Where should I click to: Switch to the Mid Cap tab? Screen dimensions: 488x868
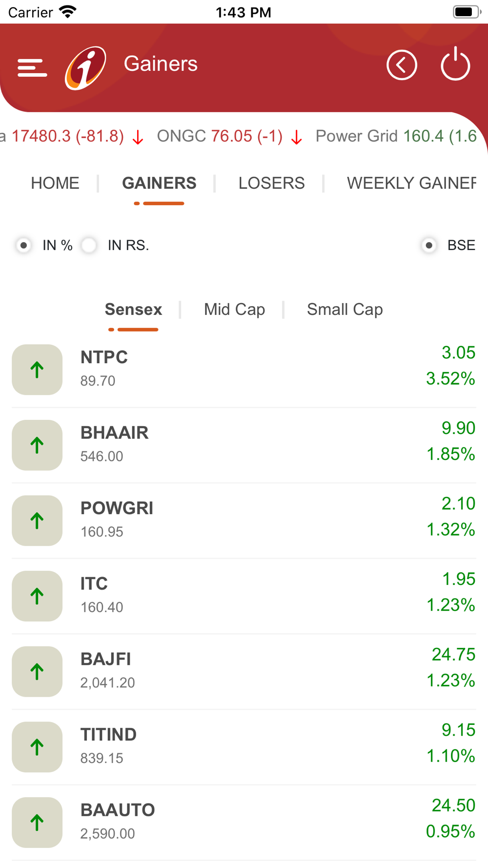[x=234, y=310]
